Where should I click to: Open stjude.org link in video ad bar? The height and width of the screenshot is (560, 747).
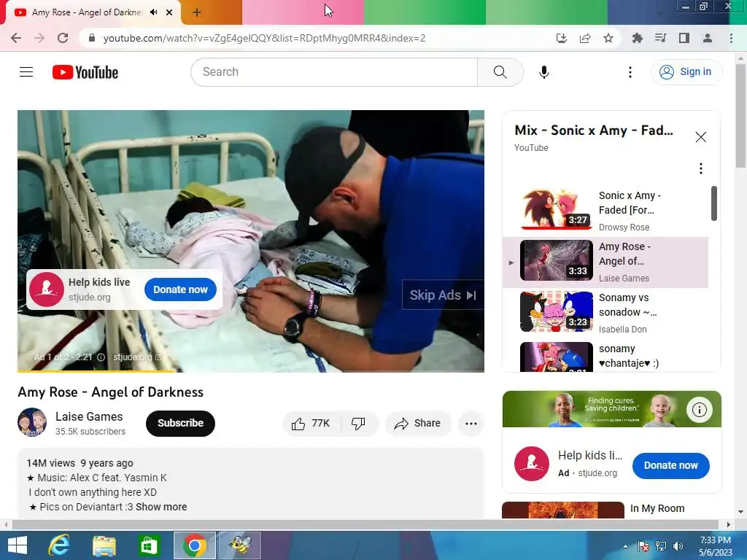(x=137, y=357)
